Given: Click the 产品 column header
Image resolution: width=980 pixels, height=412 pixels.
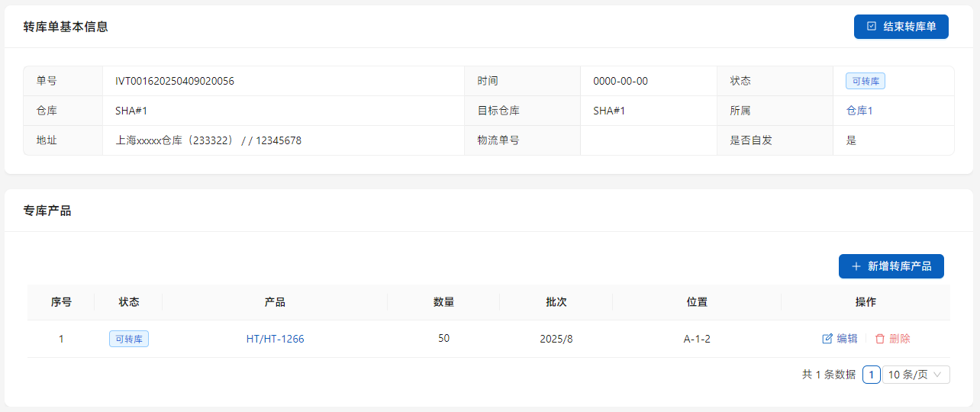Looking at the screenshot, I should click(275, 302).
